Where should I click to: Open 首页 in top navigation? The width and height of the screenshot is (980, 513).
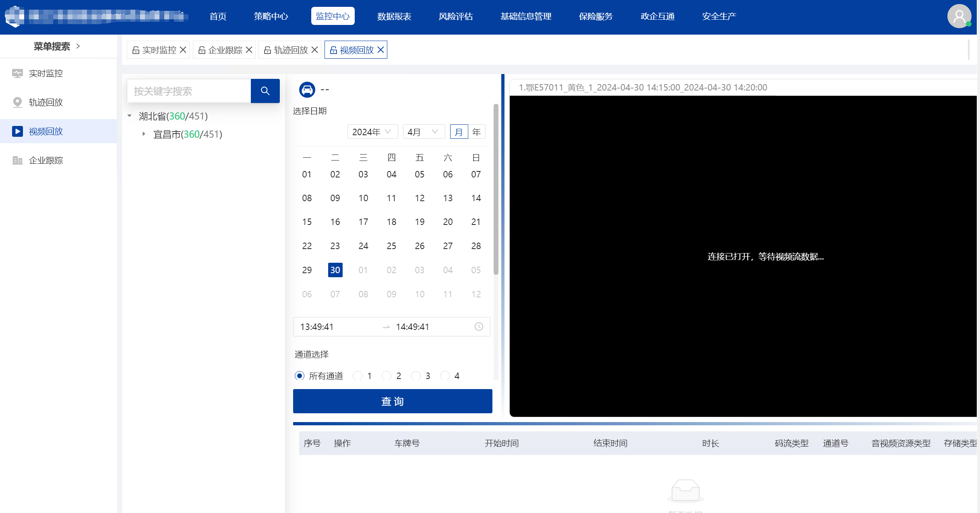click(x=218, y=16)
